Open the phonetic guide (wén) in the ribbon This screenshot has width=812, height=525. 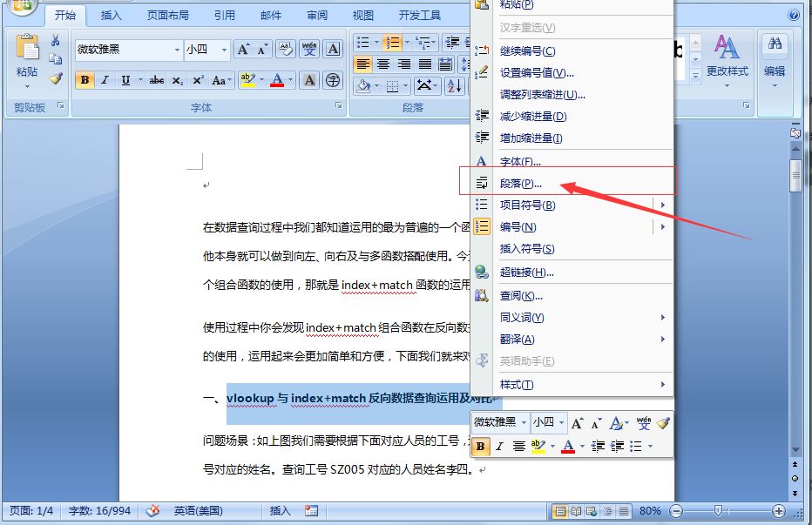click(x=309, y=50)
